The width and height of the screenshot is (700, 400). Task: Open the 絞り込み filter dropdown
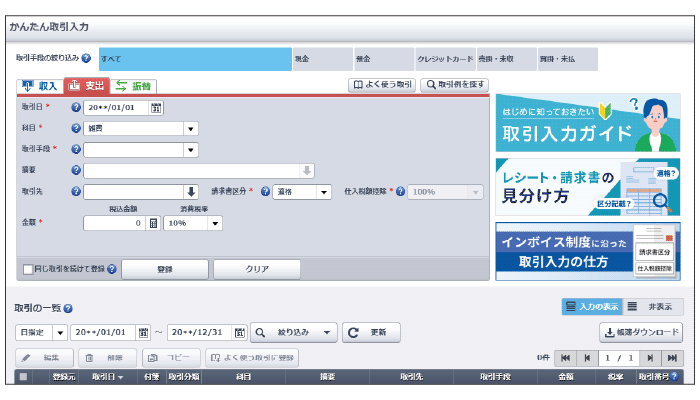pyautogui.click(x=294, y=333)
